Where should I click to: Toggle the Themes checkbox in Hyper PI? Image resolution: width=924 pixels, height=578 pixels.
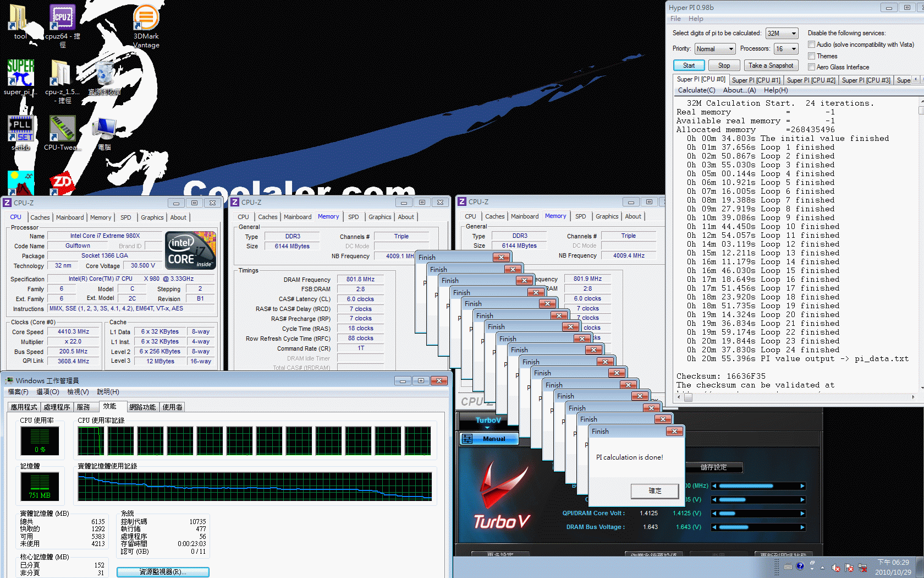pyautogui.click(x=811, y=56)
